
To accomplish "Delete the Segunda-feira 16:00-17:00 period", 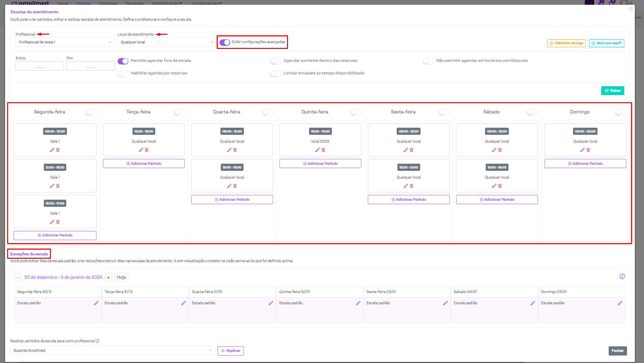I will coord(58,222).
